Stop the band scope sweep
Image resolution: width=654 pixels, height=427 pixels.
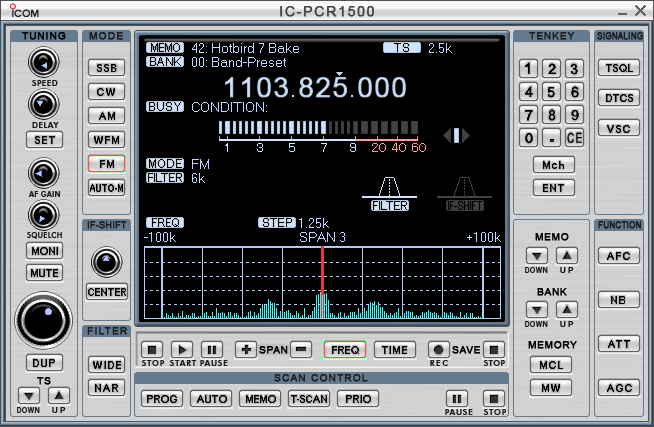pos(152,350)
